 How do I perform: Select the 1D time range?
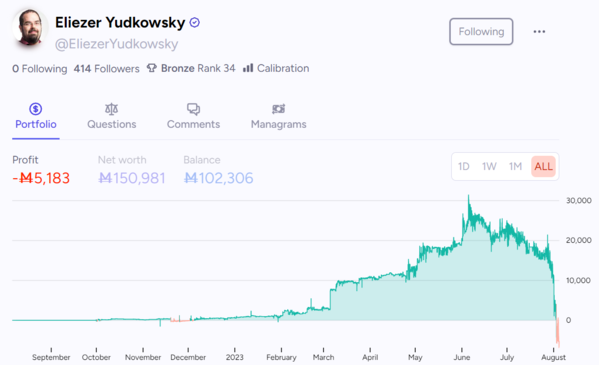coord(463,167)
